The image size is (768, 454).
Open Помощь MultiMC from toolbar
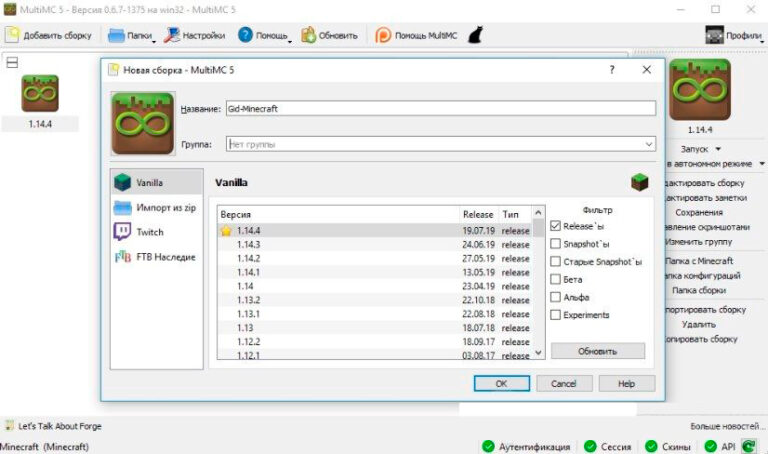click(x=415, y=35)
